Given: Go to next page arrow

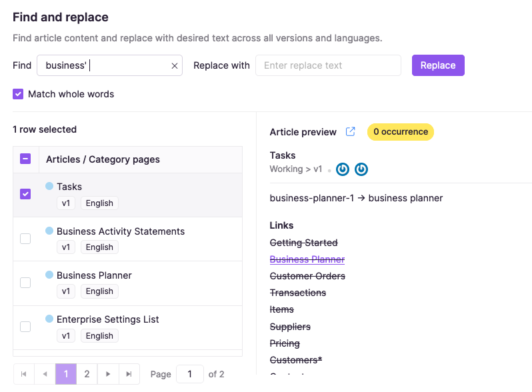Looking at the screenshot, I should [x=107, y=374].
